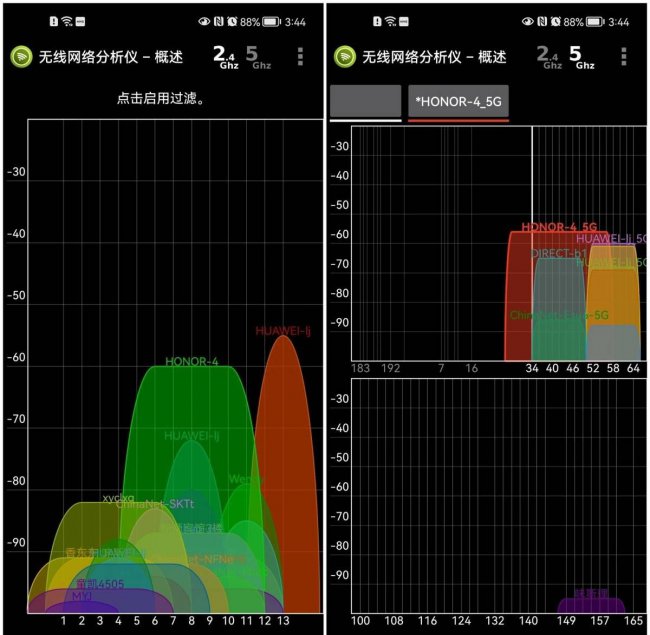This screenshot has height=635, width=650.
Task: Tap the right status bar's 88% battery percentage
Action: (573, 22)
